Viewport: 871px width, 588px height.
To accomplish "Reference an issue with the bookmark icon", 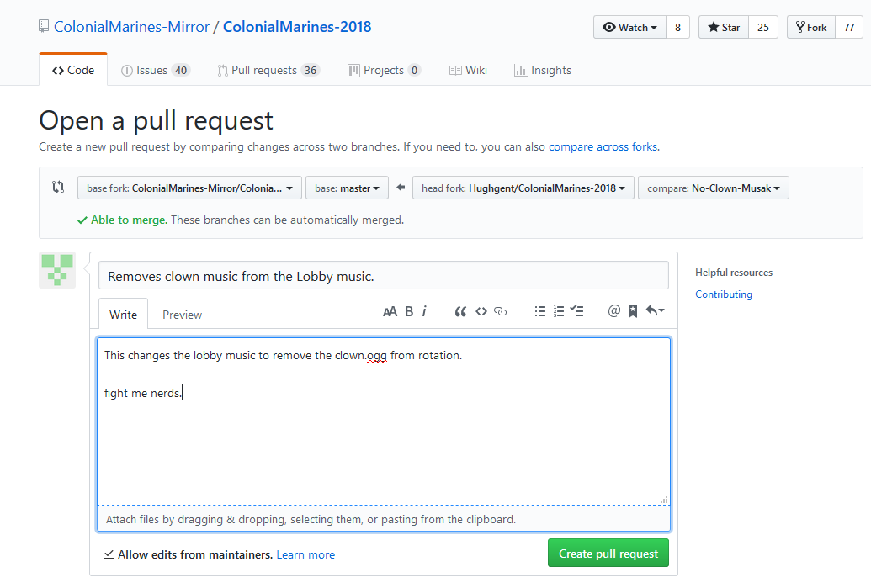I will tap(632, 311).
